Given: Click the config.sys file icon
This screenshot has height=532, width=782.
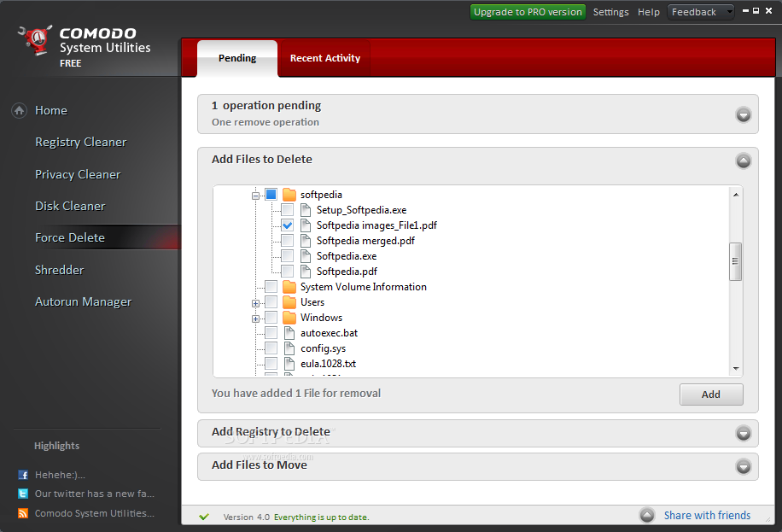Looking at the screenshot, I should [x=289, y=348].
